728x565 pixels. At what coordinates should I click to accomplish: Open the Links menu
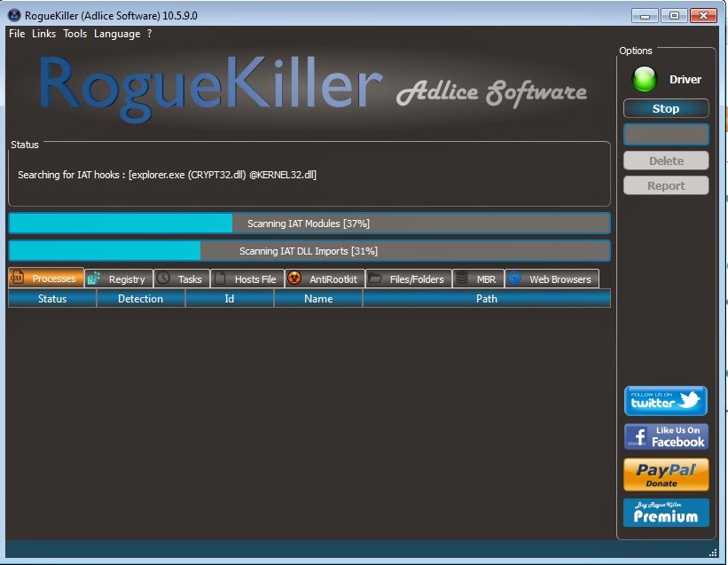[43, 34]
